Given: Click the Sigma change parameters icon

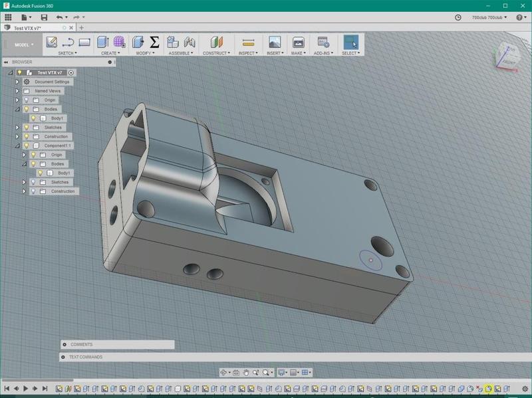Looking at the screenshot, I should (154, 43).
